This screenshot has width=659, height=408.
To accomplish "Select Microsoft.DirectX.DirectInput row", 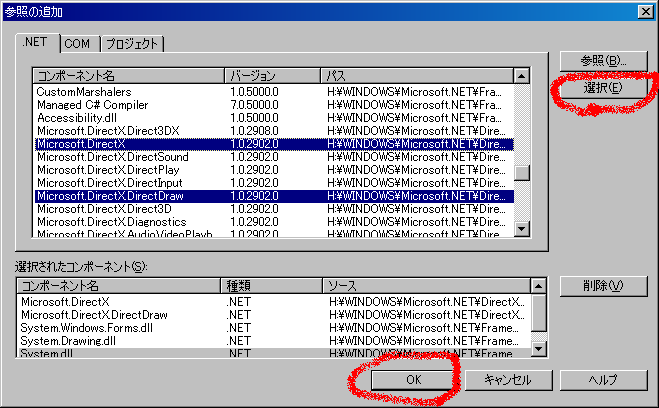I will tap(274, 183).
